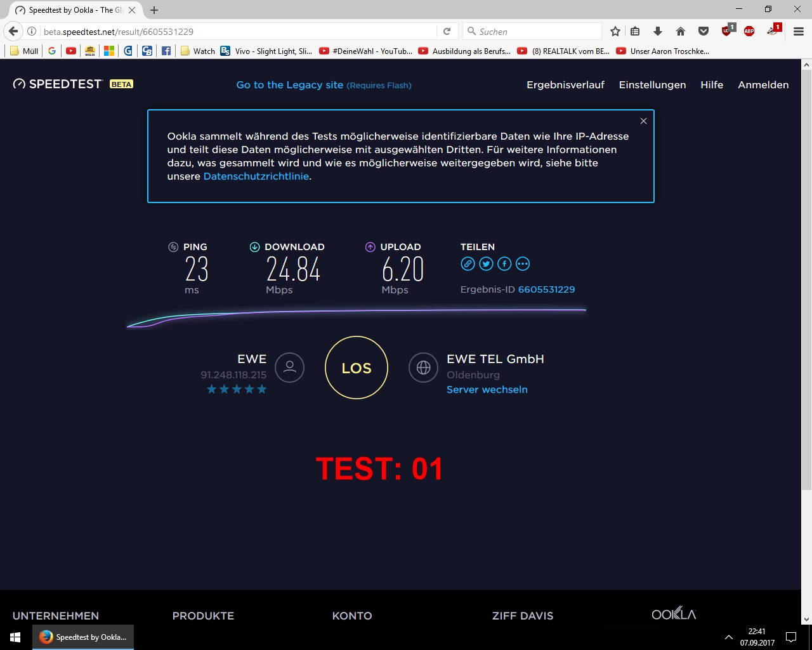Bookmark this page with the star icon

[615, 31]
